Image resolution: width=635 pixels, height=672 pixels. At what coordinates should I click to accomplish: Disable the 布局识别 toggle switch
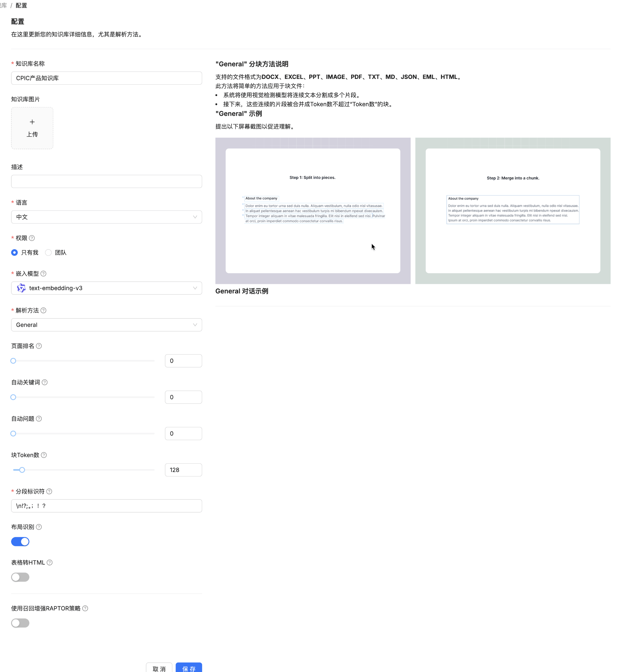pyautogui.click(x=20, y=541)
